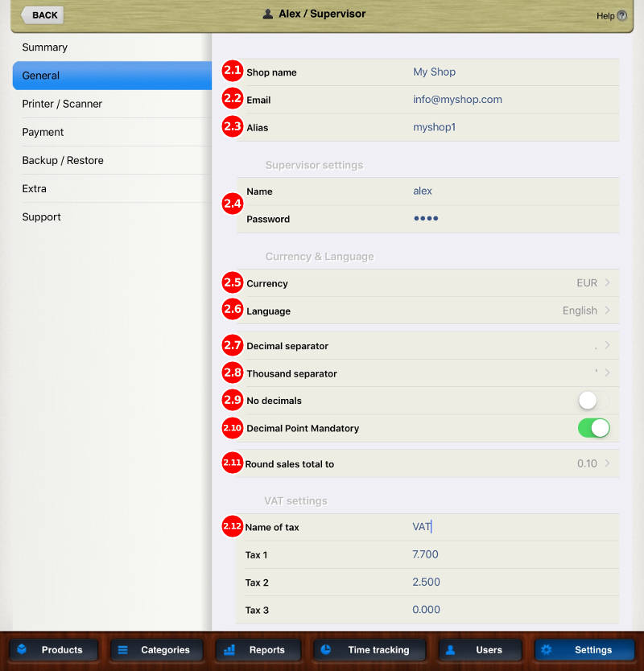This screenshot has height=671, width=644.
Task: Click the user profile icon in header
Action: 268,14
